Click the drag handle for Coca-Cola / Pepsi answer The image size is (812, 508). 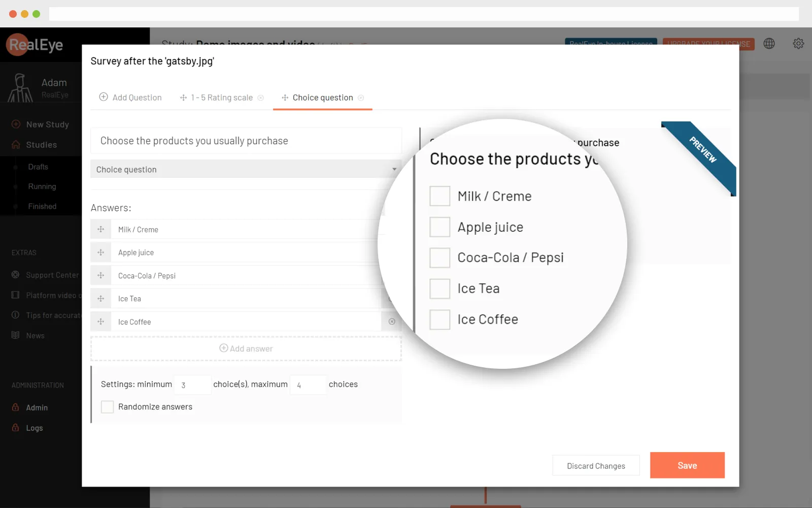(x=101, y=276)
